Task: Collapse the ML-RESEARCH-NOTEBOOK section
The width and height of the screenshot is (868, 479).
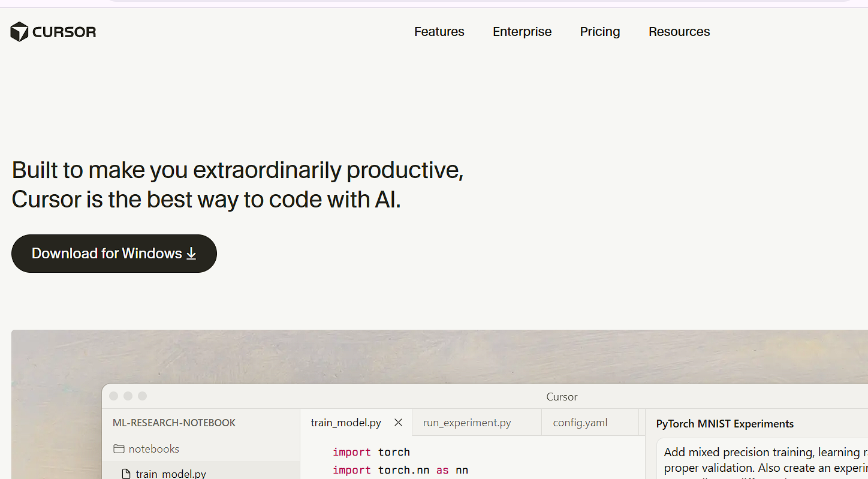Action: point(174,422)
